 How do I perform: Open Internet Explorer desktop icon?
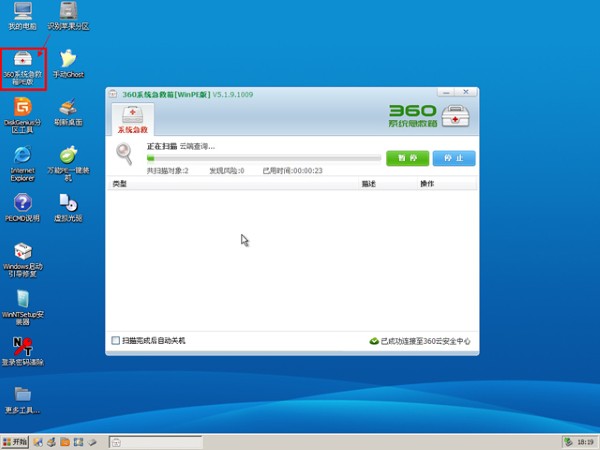[22, 163]
